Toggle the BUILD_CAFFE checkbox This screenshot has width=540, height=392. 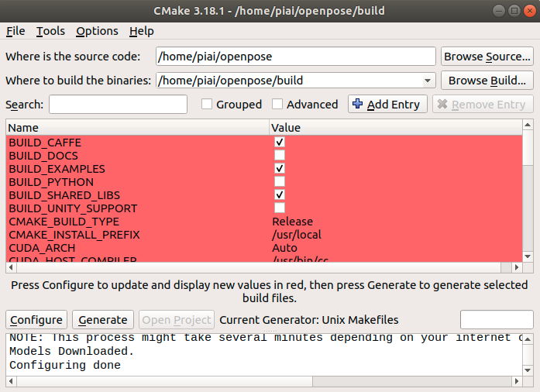(280, 142)
